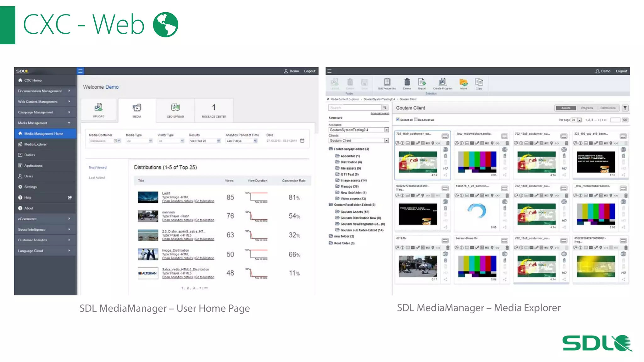This screenshot has height=362, width=644.
Task: Open Applications in sidebar
Action: point(45,166)
